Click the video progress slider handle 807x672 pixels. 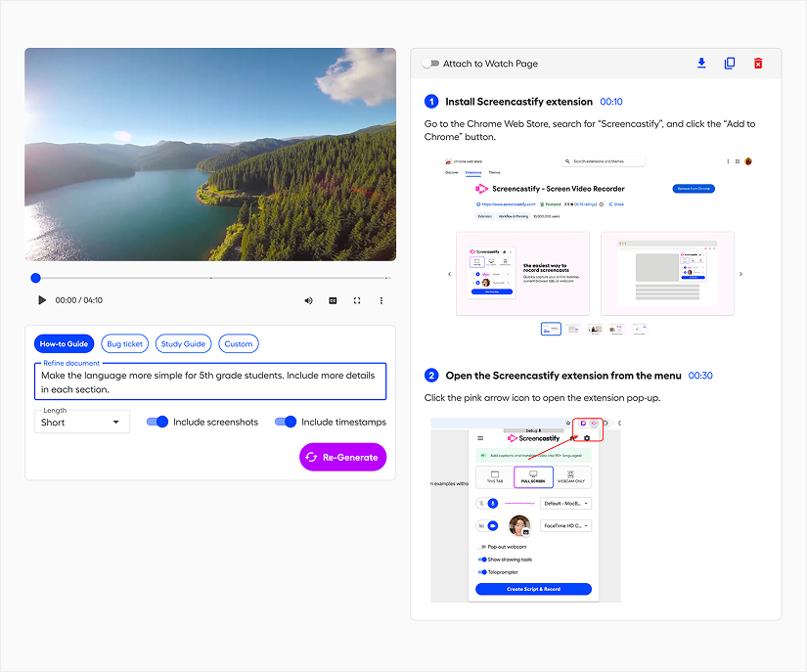(x=35, y=278)
